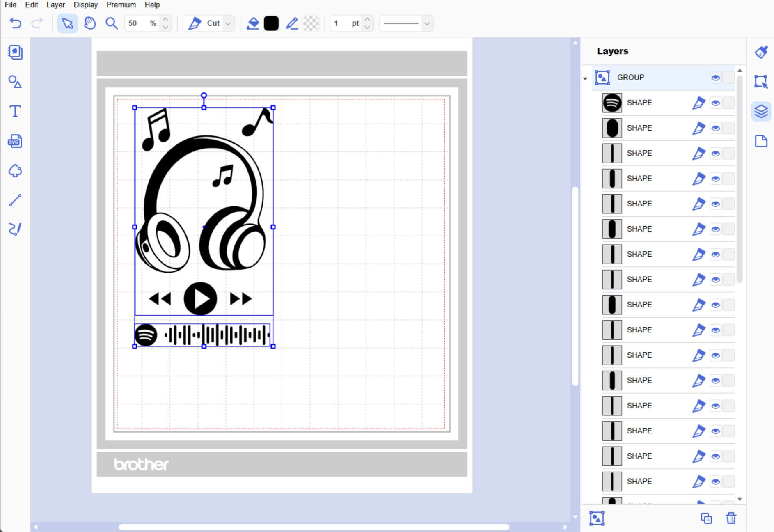Open the line style dropdown

pyautogui.click(x=427, y=23)
